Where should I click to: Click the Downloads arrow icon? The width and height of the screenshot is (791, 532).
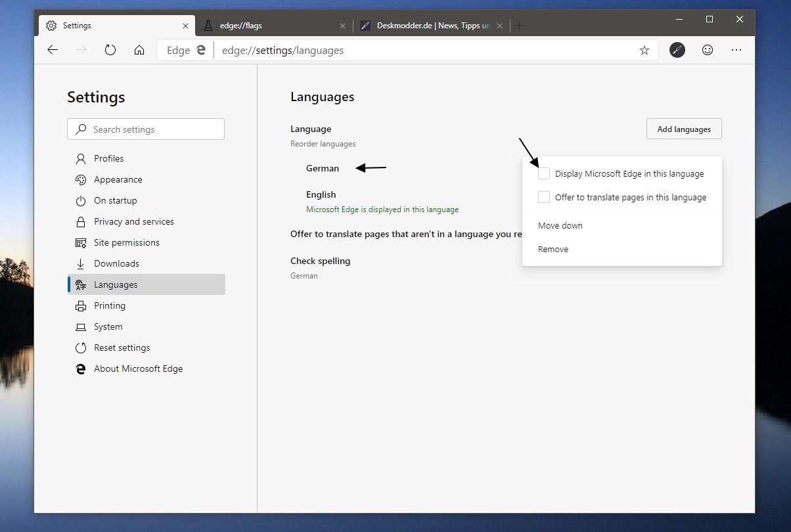coord(81,263)
